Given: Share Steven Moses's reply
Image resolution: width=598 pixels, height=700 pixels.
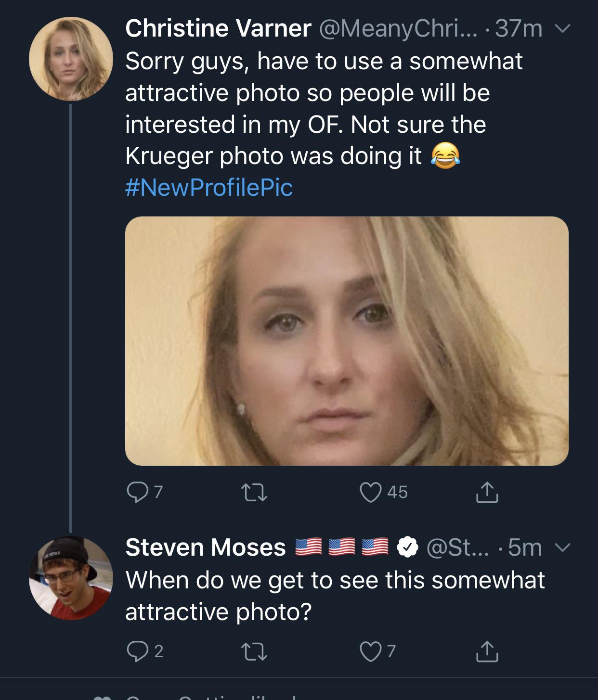Looking at the screenshot, I should (x=487, y=650).
